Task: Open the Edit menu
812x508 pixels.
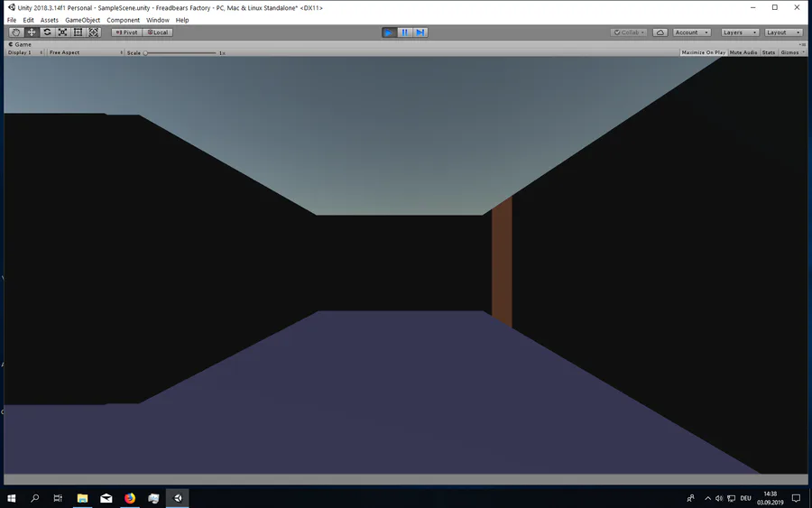Action: coord(28,20)
